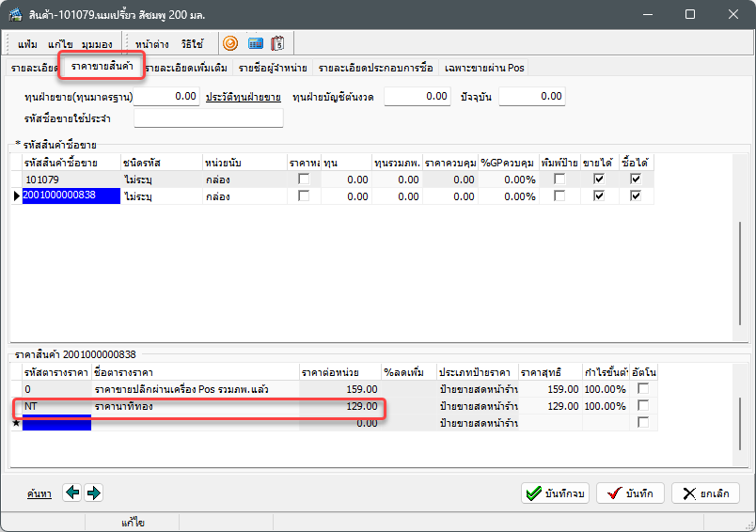Toggle ซื้อได้ checkbox for code 2001000000838
Screen dimensions: 756x532
click(x=637, y=196)
